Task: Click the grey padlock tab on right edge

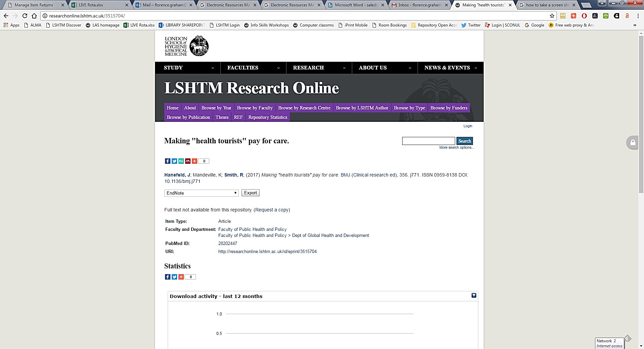Action: point(633,143)
